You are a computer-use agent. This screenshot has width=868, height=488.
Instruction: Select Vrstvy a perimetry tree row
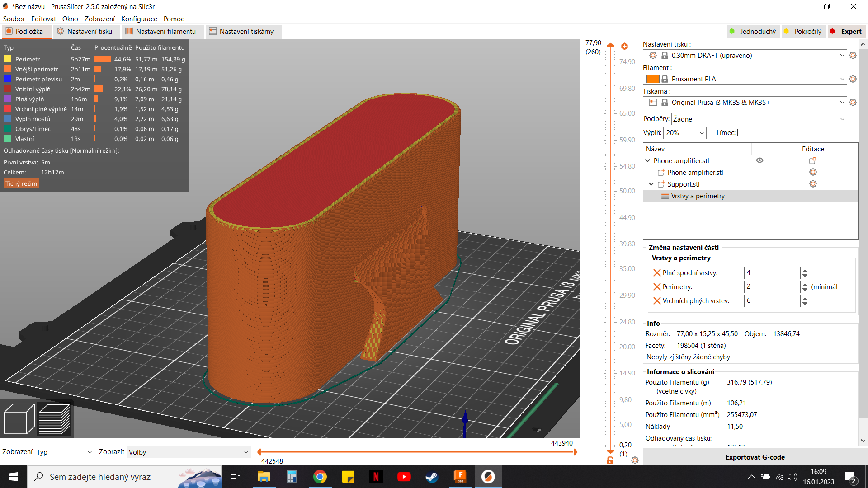coord(750,196)
